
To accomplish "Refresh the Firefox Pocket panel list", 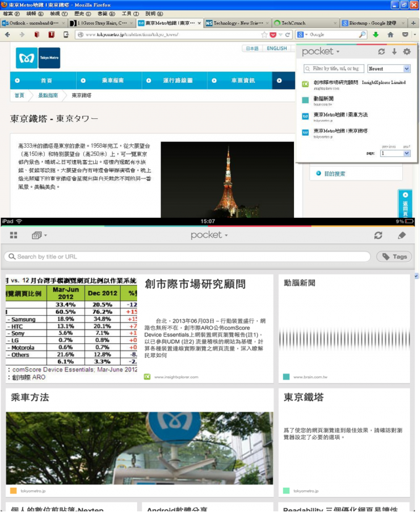I will coord(381,52).
